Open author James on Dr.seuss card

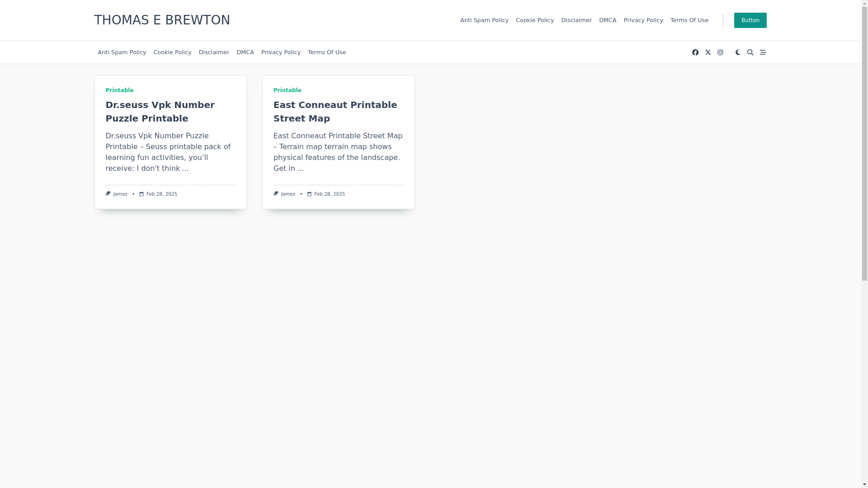[x=120, y=194]
